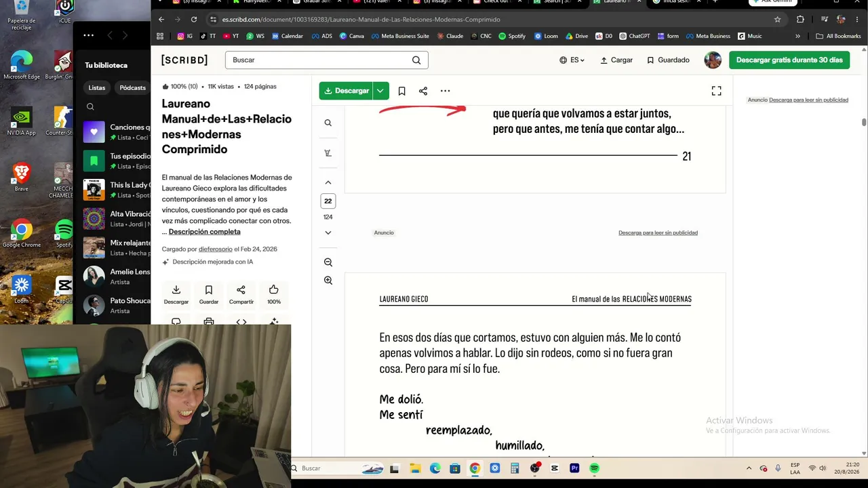The height and width of the screenshot is (488, 868).
Task: Open the Alta Vibración playlist in Spotify
Action: (x=117, y=219)
